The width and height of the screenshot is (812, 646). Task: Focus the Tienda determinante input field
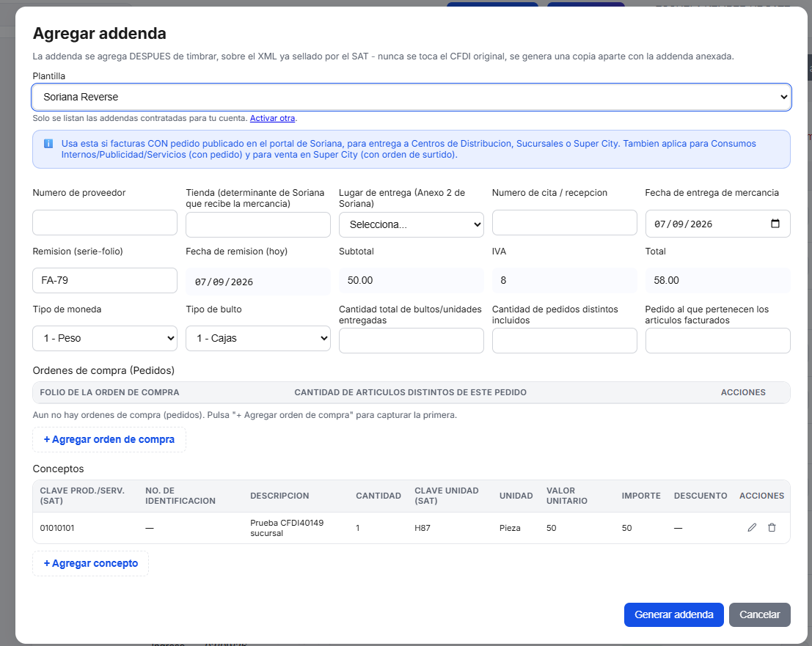coord(258,224)
